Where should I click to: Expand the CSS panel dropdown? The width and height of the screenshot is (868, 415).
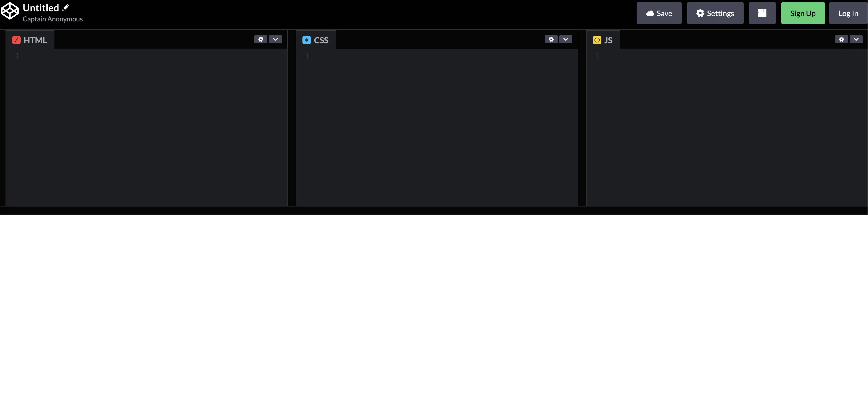(x=566, y=39)
